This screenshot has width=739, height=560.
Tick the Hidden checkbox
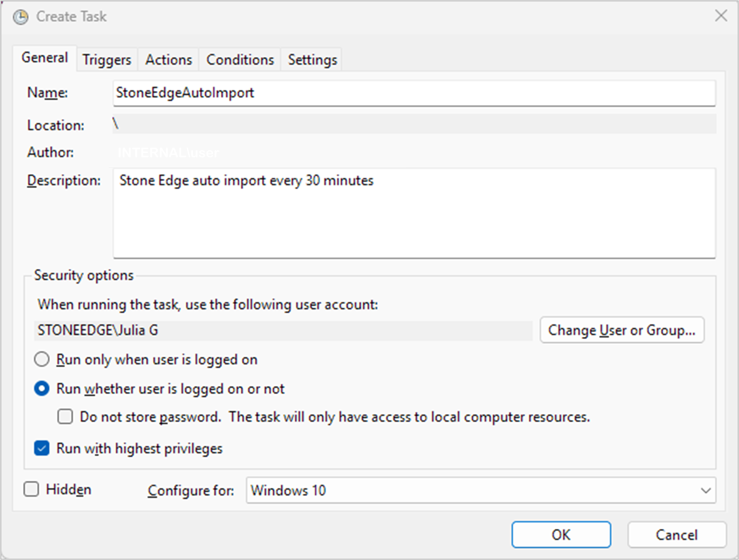tap(31, 489)
